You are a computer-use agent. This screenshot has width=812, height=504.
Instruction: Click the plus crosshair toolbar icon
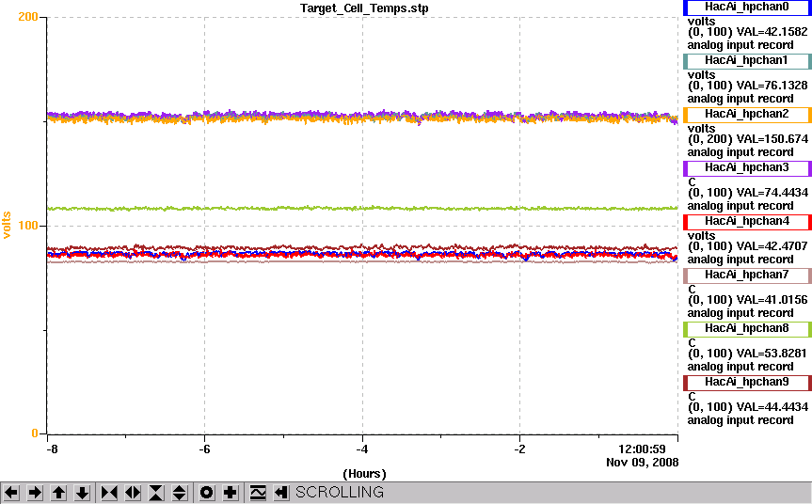click(230, 493)
